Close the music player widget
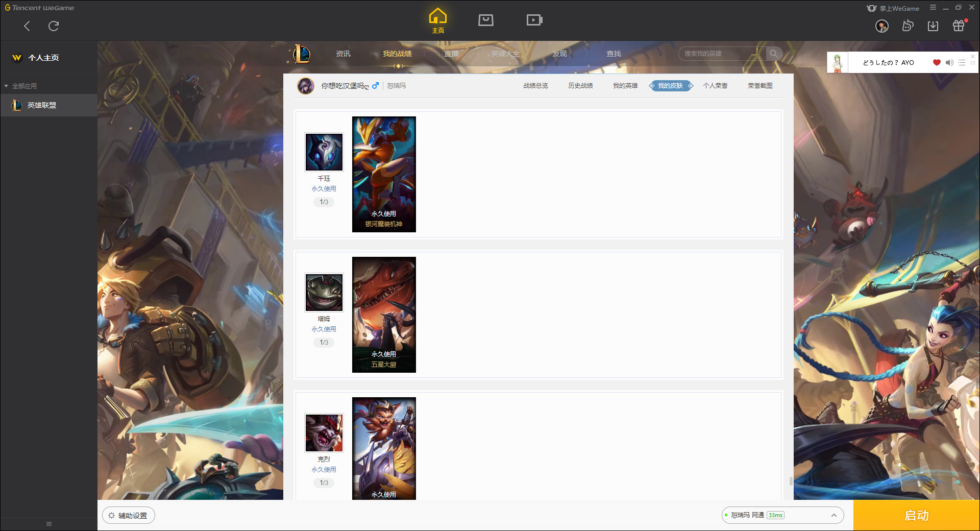 click(973, 56)
